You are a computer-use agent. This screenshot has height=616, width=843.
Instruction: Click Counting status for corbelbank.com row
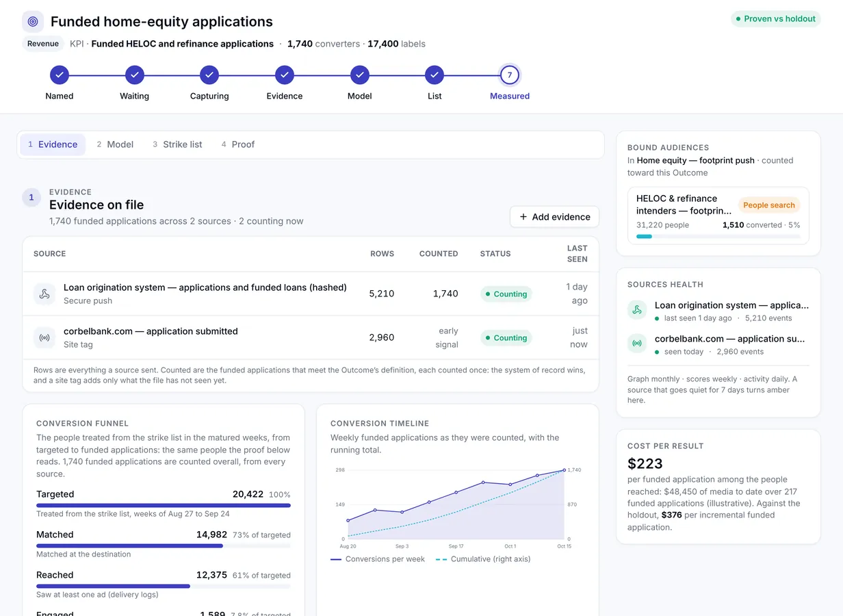(506, 337)
